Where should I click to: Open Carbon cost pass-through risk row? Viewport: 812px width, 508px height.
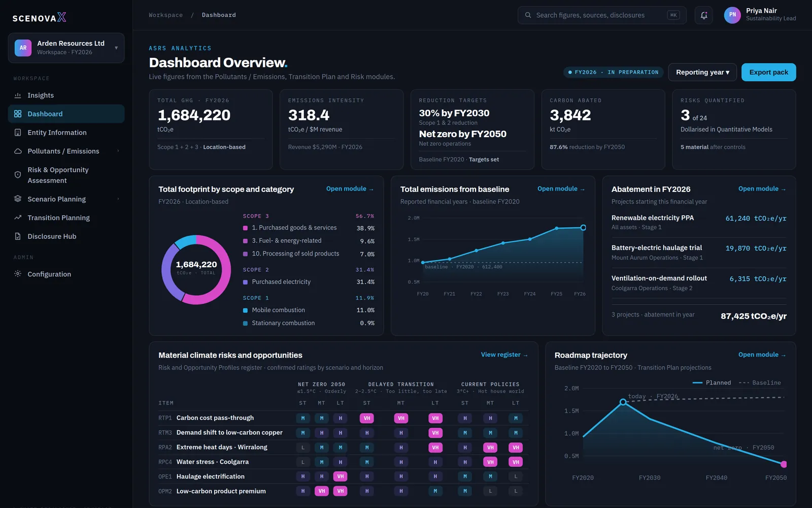click(x=343, y=418)
